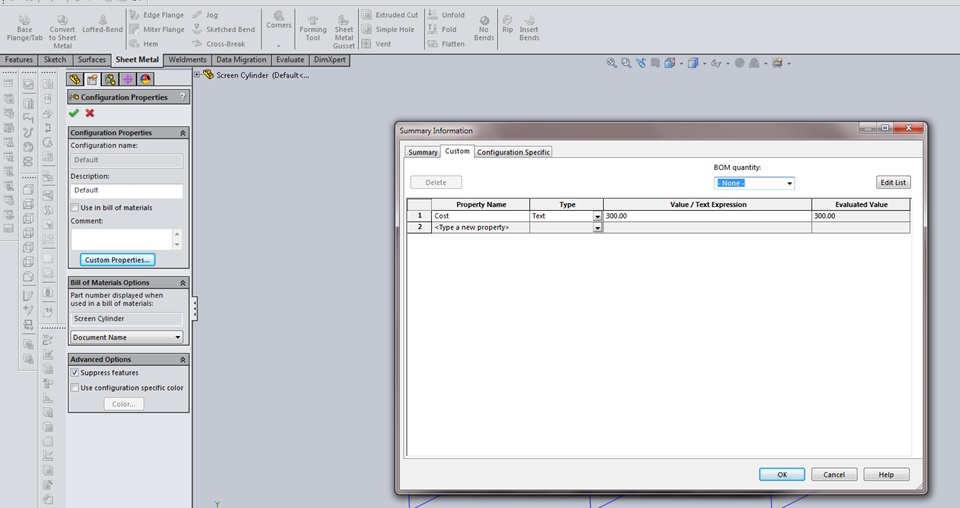Enable Use configuration specific color
Screen dimensions: 960x508
pyautogui.click(x=75, y=388)
